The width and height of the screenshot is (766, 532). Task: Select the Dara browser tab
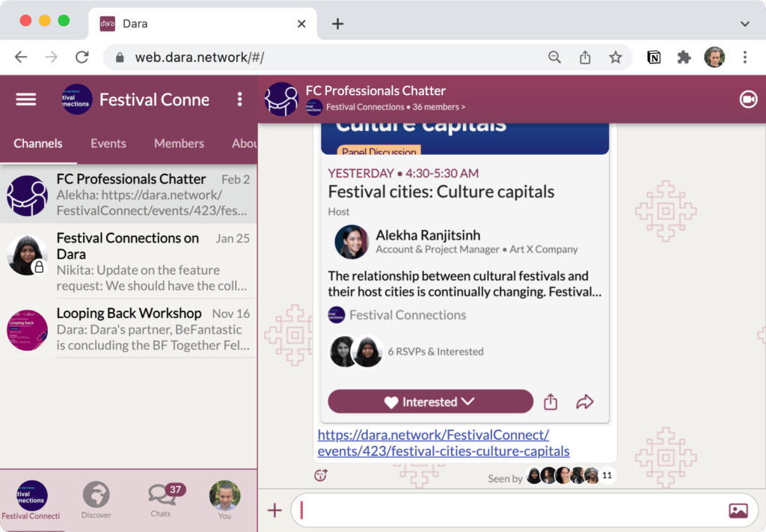click(203, 23)
